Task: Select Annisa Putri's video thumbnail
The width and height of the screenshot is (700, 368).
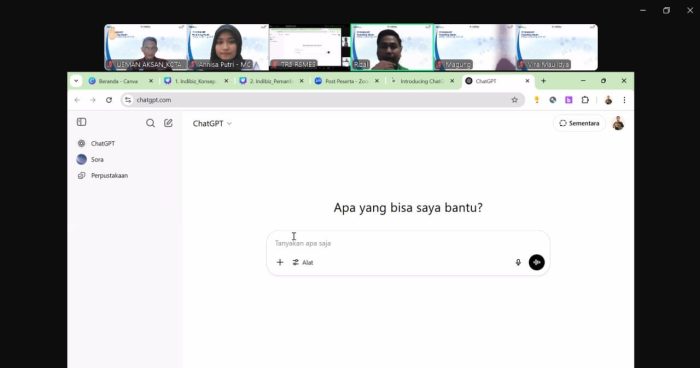Action: 228,47
